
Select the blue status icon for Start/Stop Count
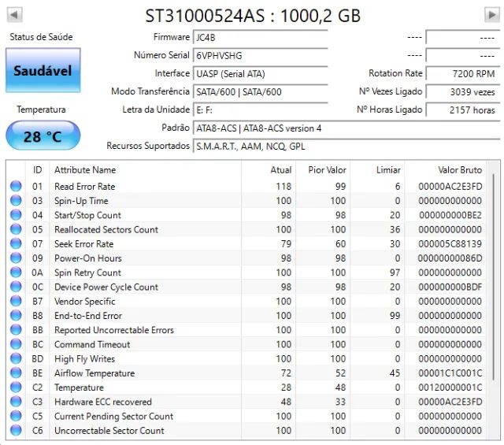coord(16,215)
